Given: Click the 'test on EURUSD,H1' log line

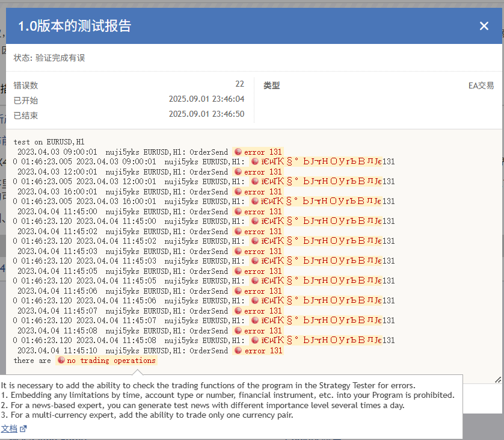Looking at the screenshot, I should pos(49,142).
